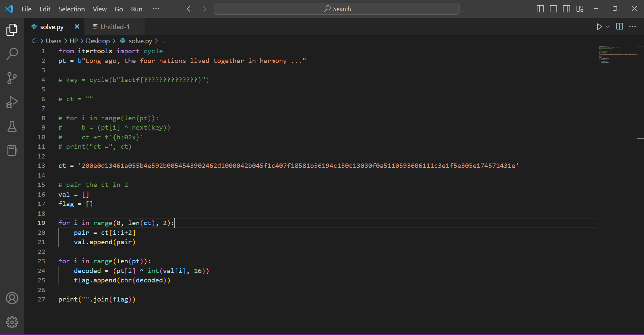
Task: Click the word 'cycle' on line 1
Action: tap(153, 51)
